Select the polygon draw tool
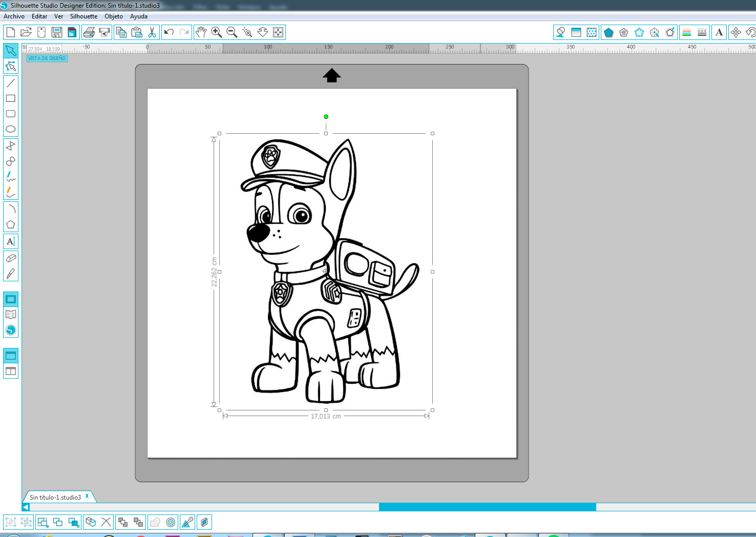The width and height of the screenshot is (756, 537). (11, 146)
